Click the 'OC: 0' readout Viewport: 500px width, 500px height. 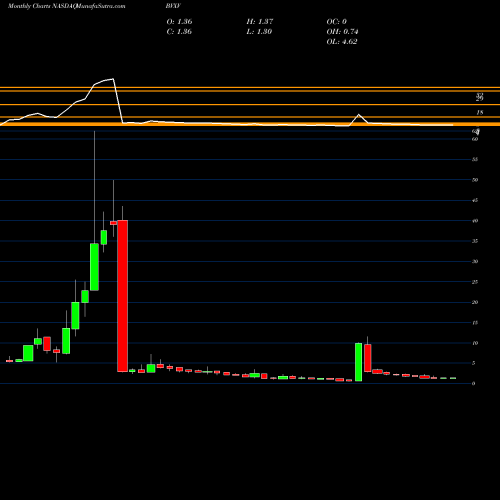pos(337,22)
